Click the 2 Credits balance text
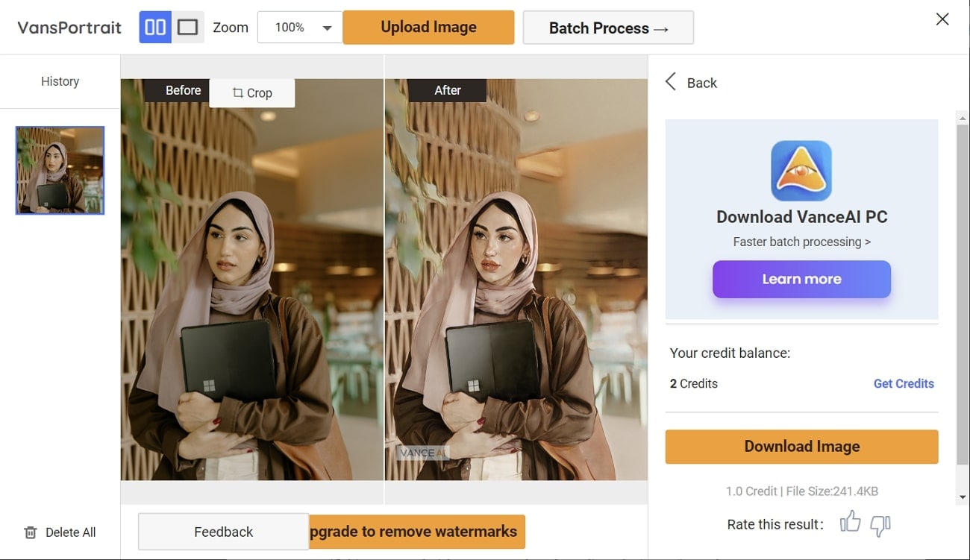This screenshot has height=560, width=970. tap(694, 383)
